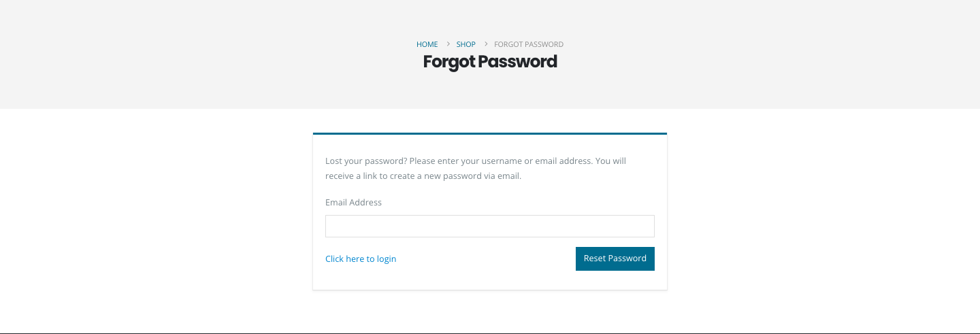The height and width of the screenshot is (334, 980).
Task: Click the 'Lost your password?' instruction line
Action: pyautogui.click(x=475, y=161)
